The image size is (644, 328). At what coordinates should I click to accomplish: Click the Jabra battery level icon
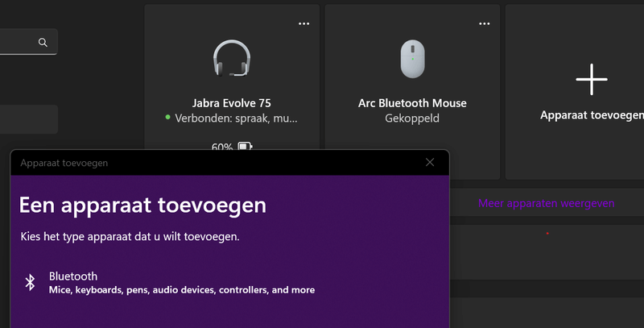(245, 147)
